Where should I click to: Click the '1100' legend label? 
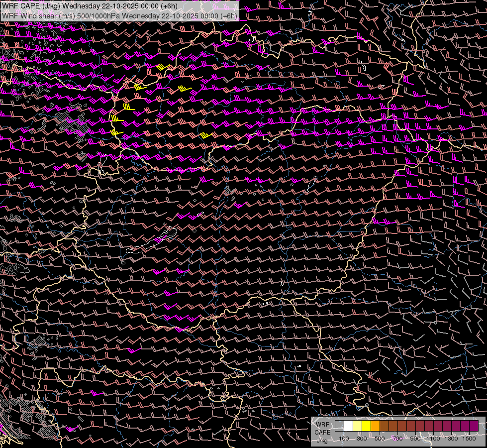pos(433,439)
